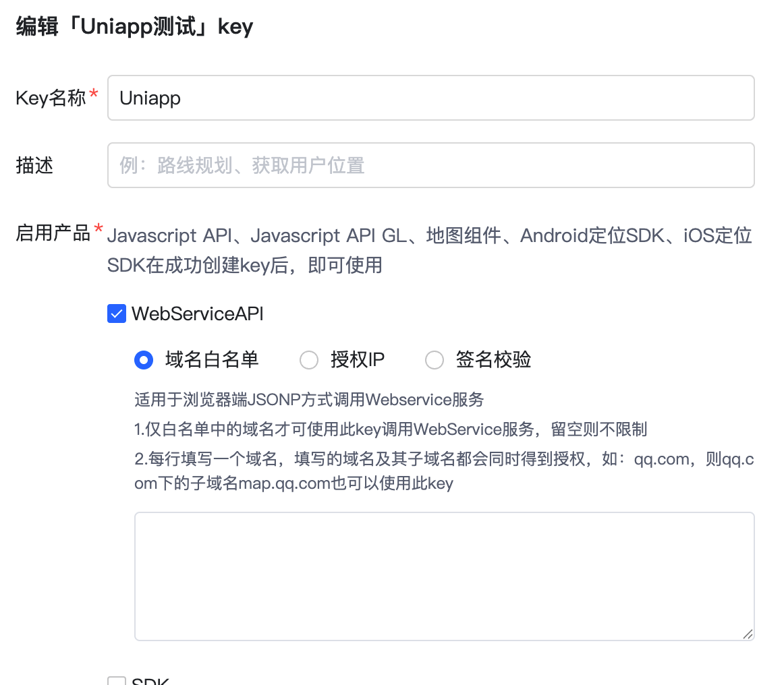
Task: Click the 编辑「Uniapp测试」key title text
Action: [134, 26]
